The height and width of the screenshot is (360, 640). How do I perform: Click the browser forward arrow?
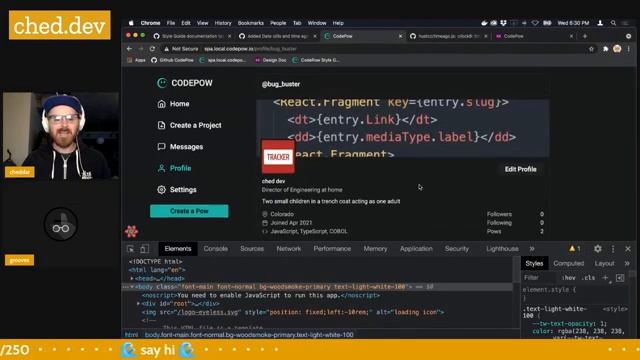pyautogui.click(x=141, y=49)
